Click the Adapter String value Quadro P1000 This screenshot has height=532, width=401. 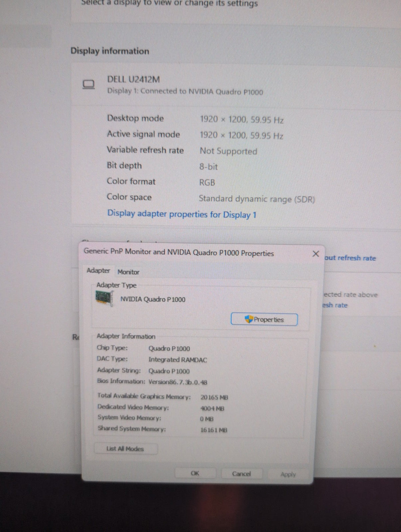coord(169,371)
